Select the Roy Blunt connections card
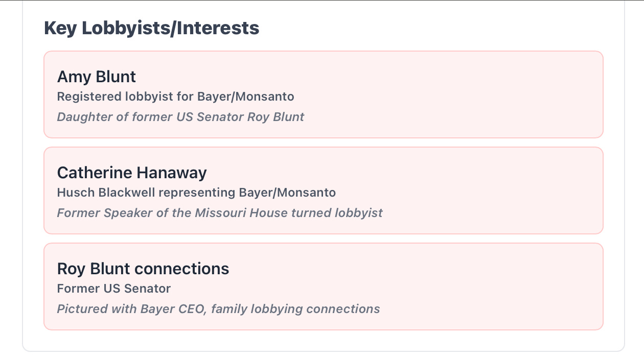The height and width of the screenshot is (358, 644). [x=324, y=287]
